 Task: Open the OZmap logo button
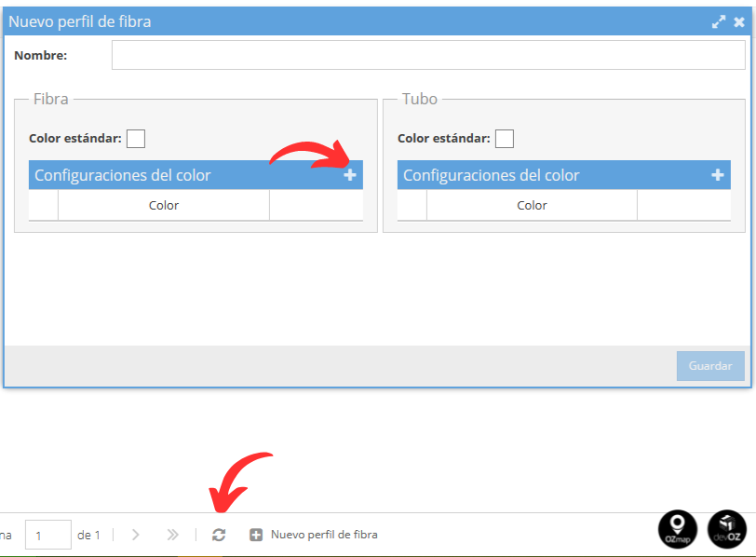(x=678, y=529)
